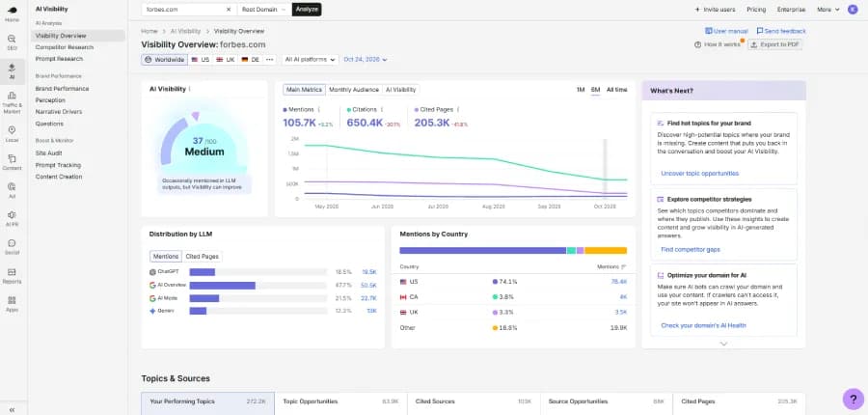This screenshot has height=415, width=868.
Task: Open the Oct 24, 2025 date dropdown
Action: coord(366,59)
